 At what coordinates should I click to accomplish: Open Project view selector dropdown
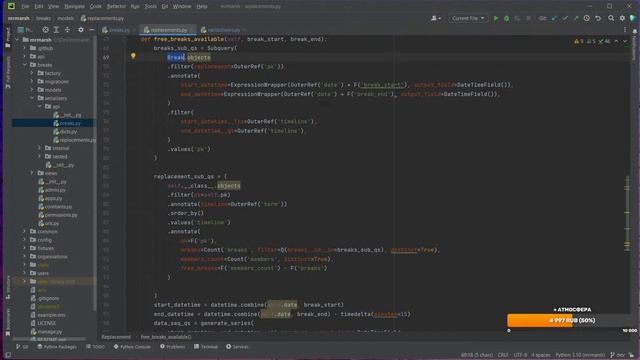point(25,30)
